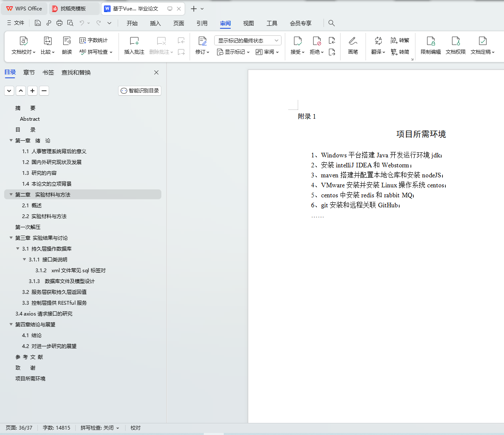The image size is (504, 435).
Task: Switch to the 视图 ribbon tab
Action: click(x=249, y=23)
